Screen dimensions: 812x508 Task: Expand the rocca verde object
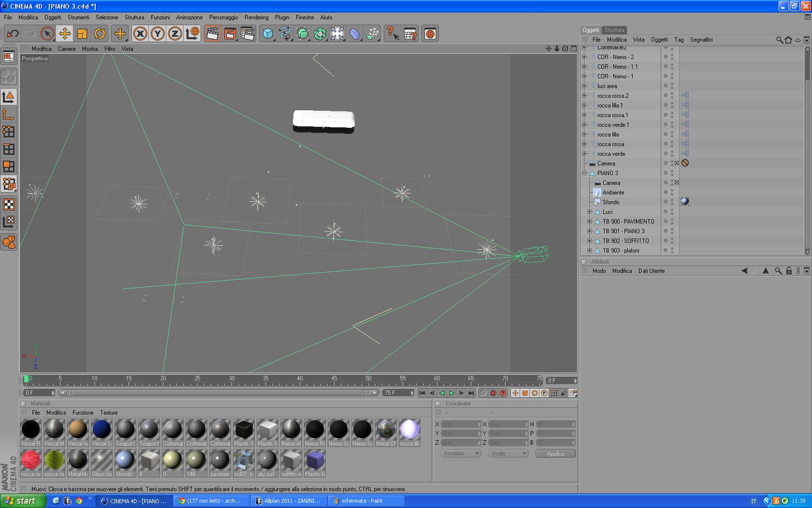584,154
